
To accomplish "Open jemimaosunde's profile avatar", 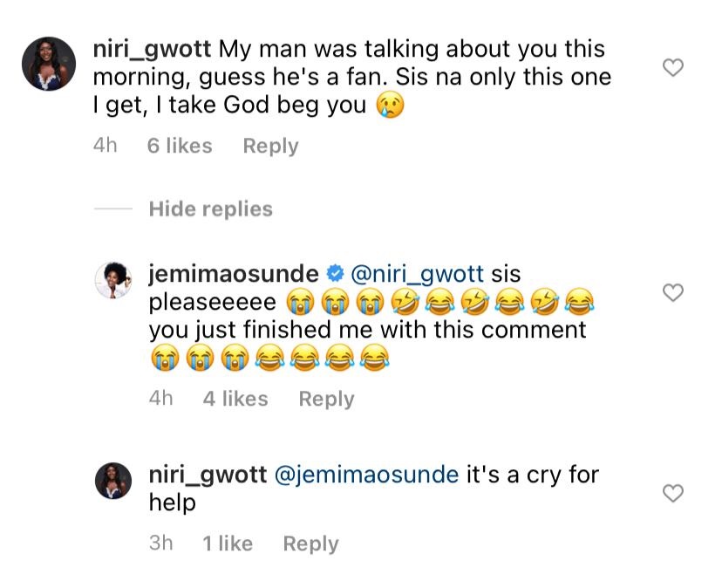I will coord(112,279).
